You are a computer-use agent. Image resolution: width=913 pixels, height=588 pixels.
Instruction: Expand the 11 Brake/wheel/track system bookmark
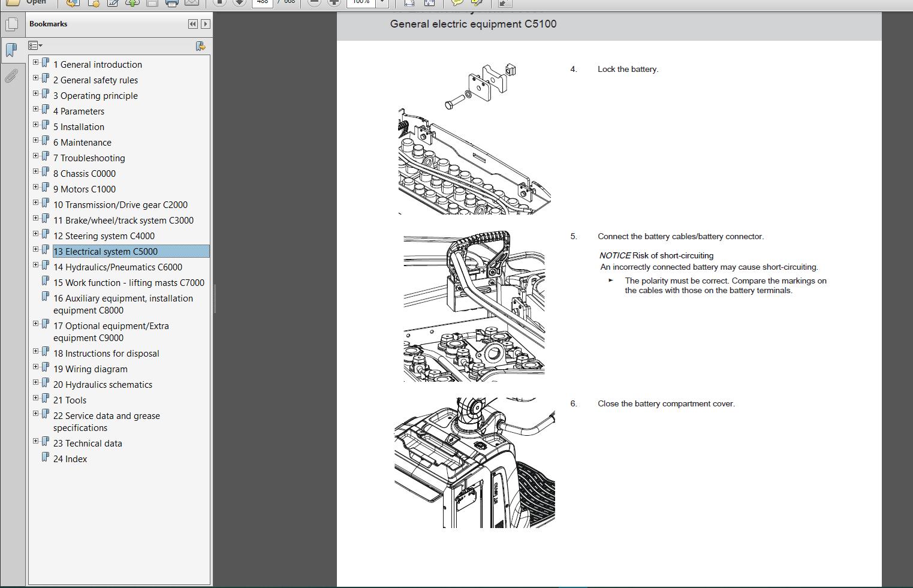pos(35,218)
